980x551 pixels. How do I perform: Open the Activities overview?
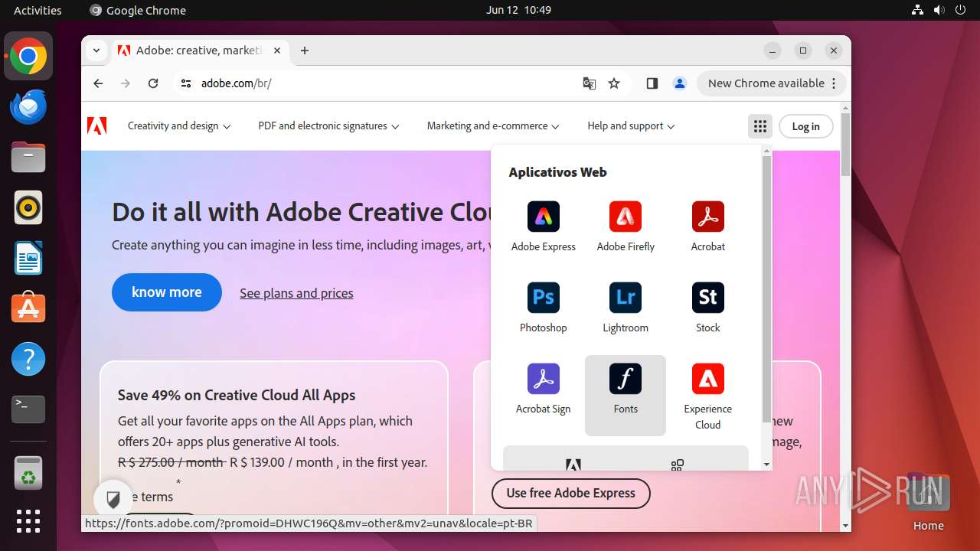pos(38,10)
